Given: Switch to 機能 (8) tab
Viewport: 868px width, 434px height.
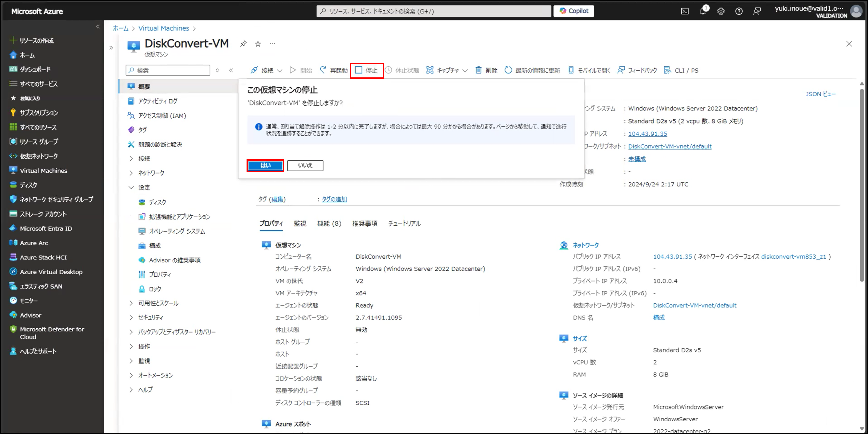Looking at the screenshot, I should 329,223.
